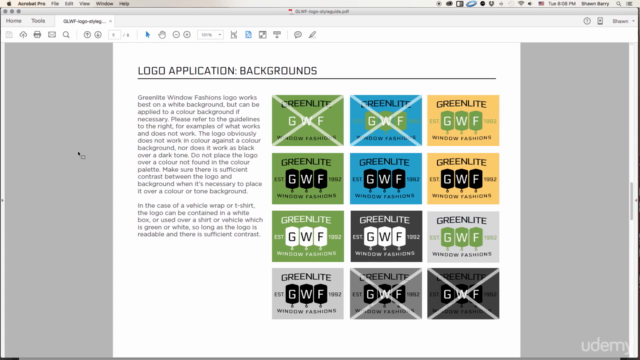Click the upload to cloud icon
640x360 pixels.
(23, 35)
